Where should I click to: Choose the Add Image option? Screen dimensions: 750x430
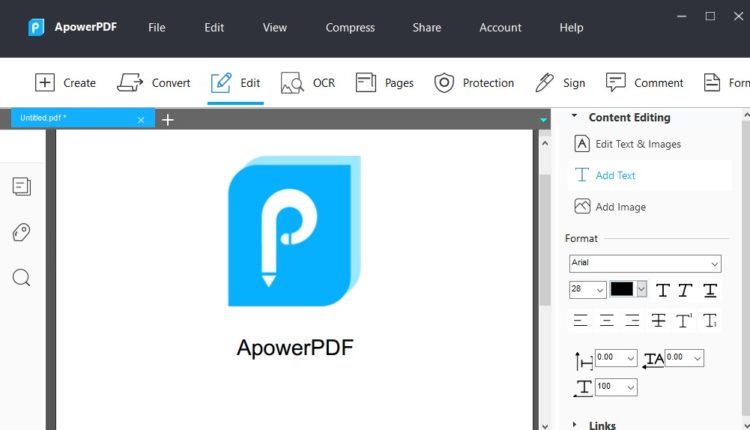point(610,207)
